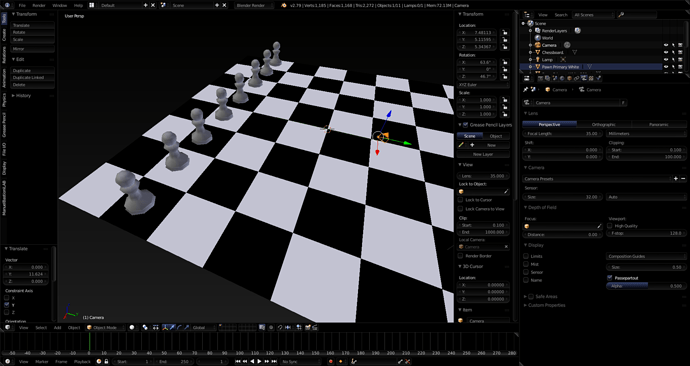The image size is (690, 366).
Task: Enable Lock to Cursor checkbox
Action: click(461, 200)
